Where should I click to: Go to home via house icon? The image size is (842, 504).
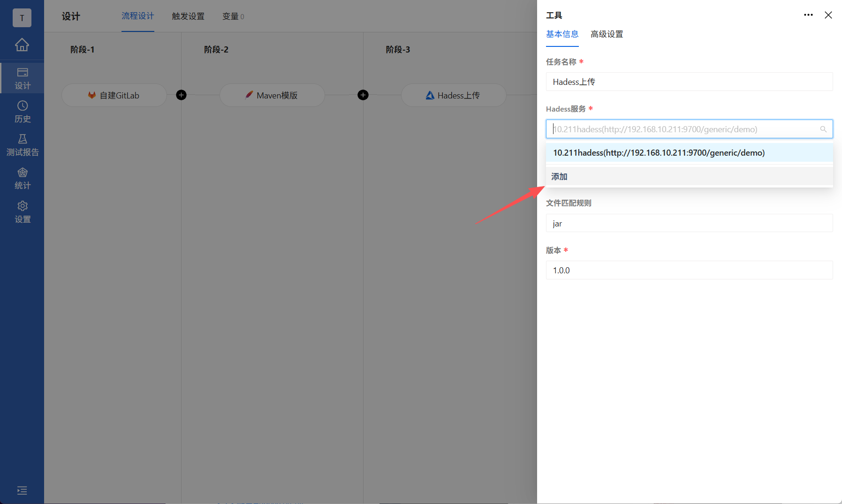pos(22,45)
